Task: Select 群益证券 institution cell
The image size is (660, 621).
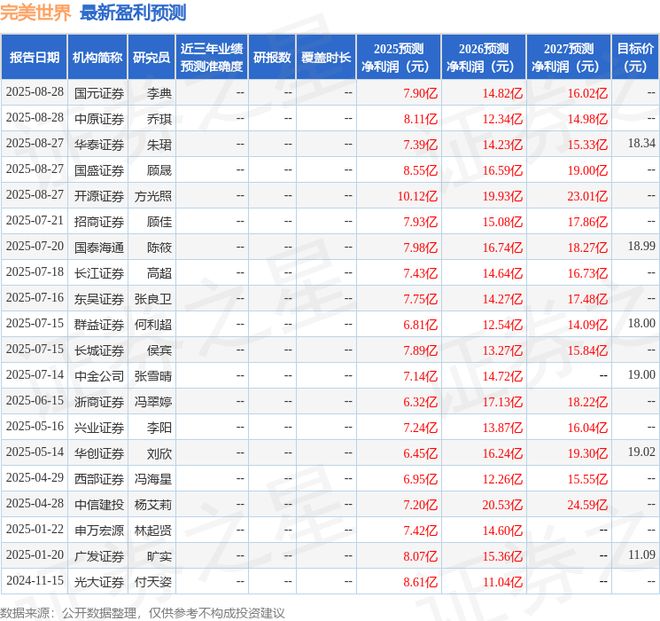Action: pos(99,325)
